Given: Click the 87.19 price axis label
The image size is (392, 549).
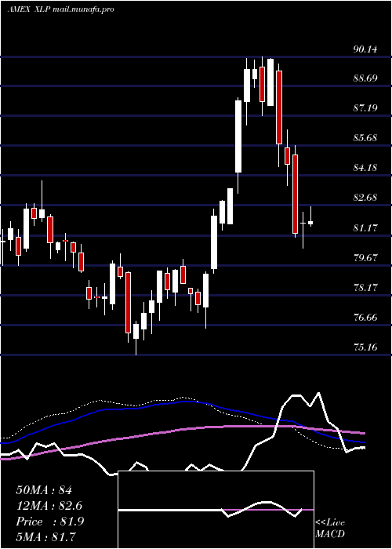Looking at the screenshot, I should coord(365,108).
